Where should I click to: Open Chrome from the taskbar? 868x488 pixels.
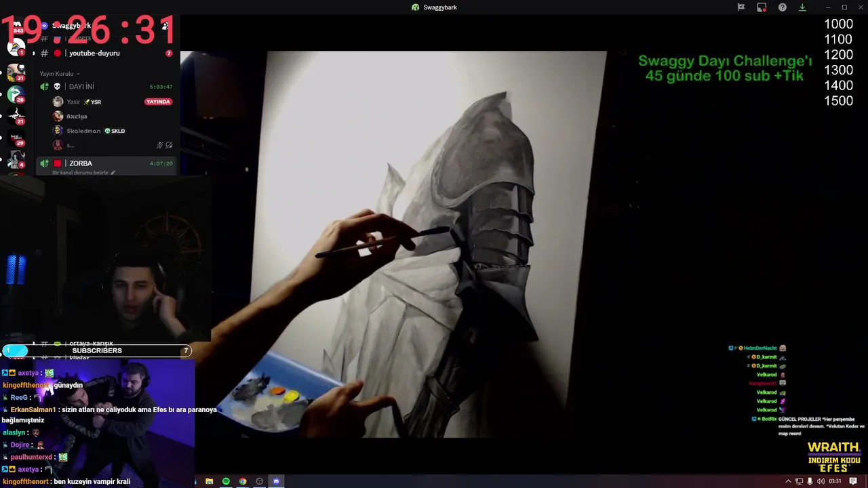coord(243,481)
